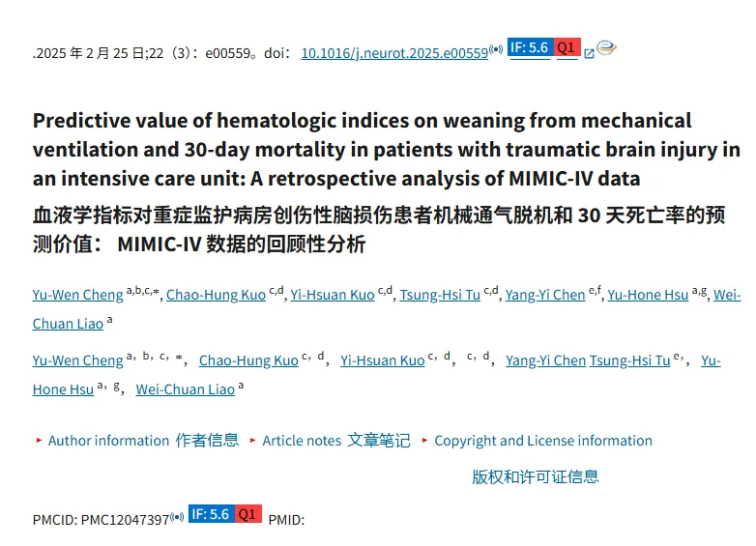Image resolution: width=756 pixels, height=546 pixels.
Task: Open the first Yu-Wen Cheng author link
Action: point(78,295)
